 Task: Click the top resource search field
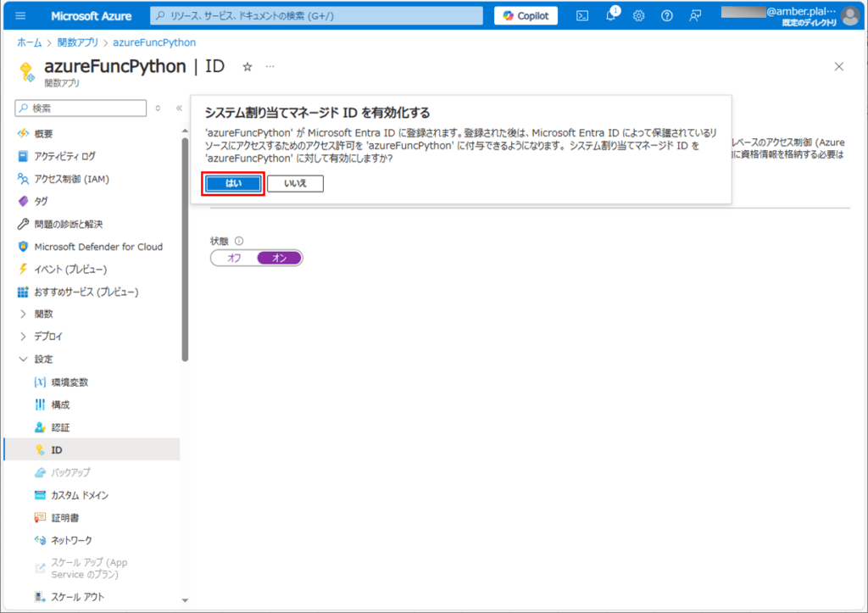[322, 16]
